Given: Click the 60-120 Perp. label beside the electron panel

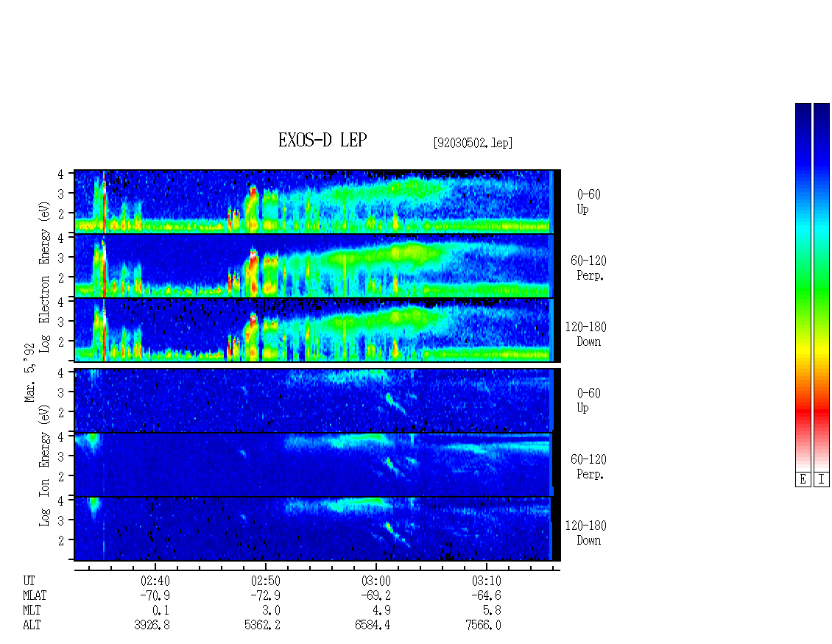Looking at the screenshot, I should coord(588,268).
